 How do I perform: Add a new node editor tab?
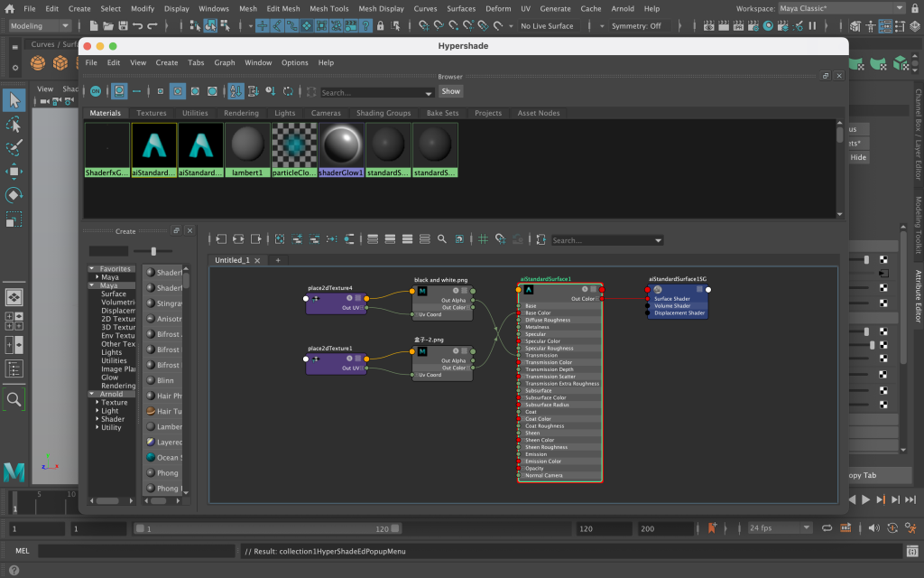(278, 260)
